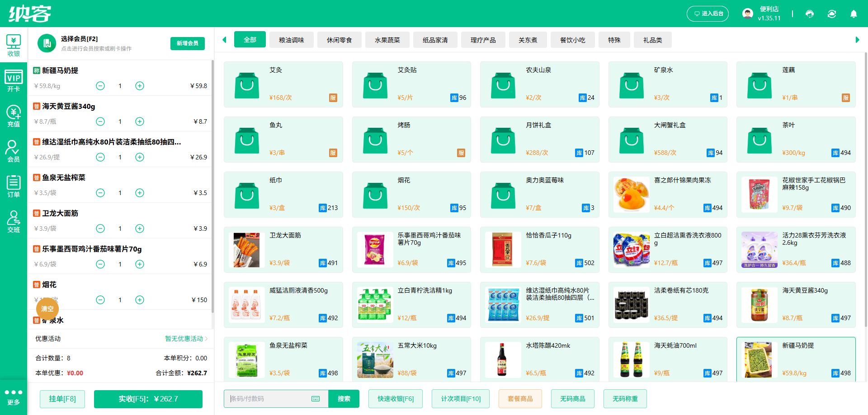Click the keyboard icon in barcode field
868x415 pixels.
tap(316, 399)
